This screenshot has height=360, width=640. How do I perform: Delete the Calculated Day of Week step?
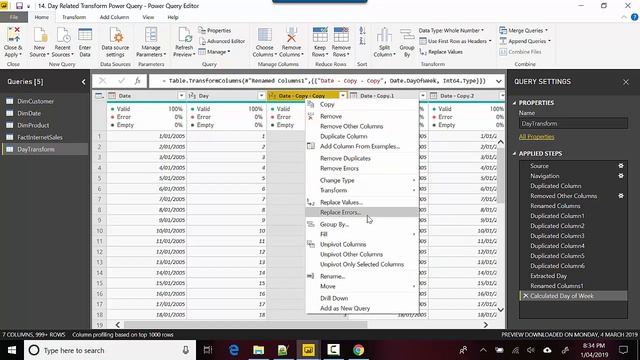click(x=525, y=296)
